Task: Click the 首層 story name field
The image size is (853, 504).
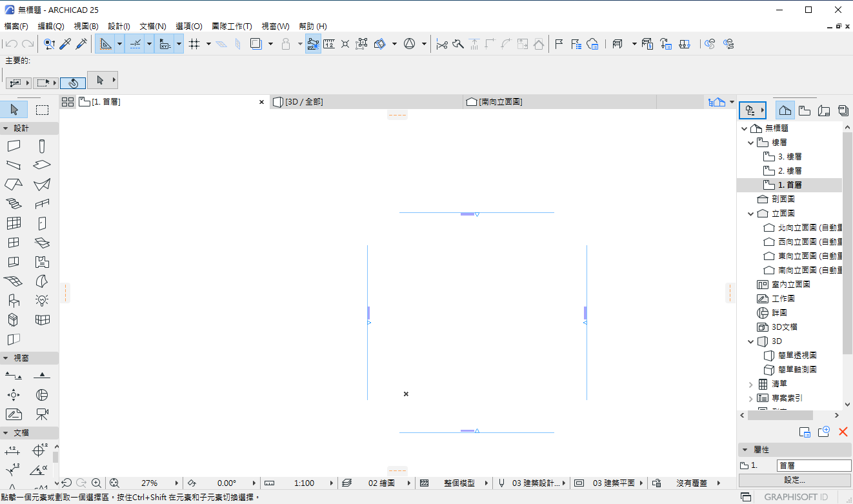Action: [x=813, y=465]
